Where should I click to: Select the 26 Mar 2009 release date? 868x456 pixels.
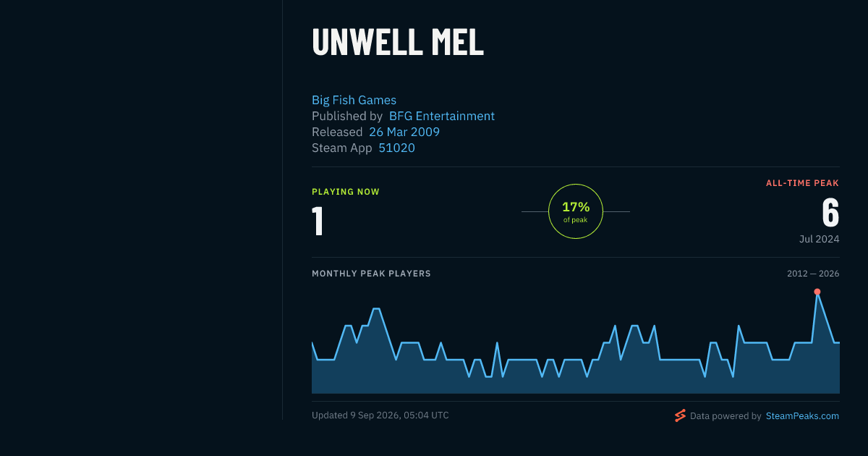404,132
